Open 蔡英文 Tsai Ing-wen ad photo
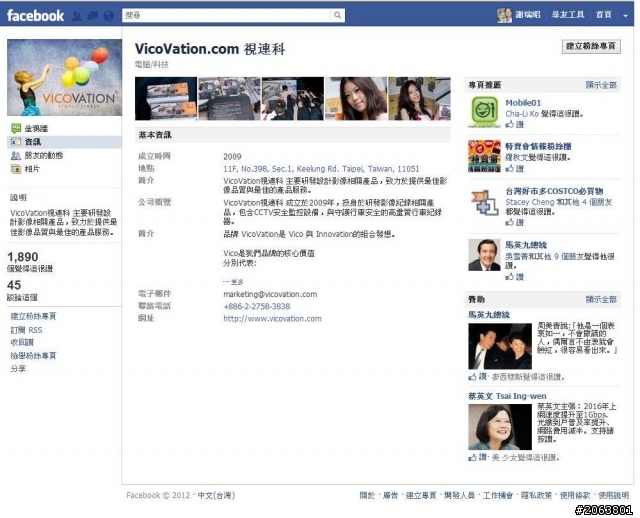This screenshot has height=518, width=640. [500, 427]
